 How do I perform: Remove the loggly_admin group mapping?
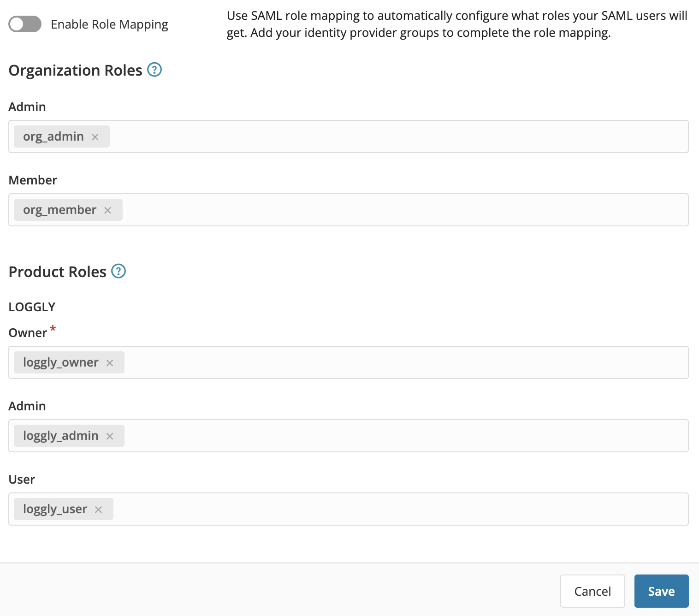(x=110, y=436)
